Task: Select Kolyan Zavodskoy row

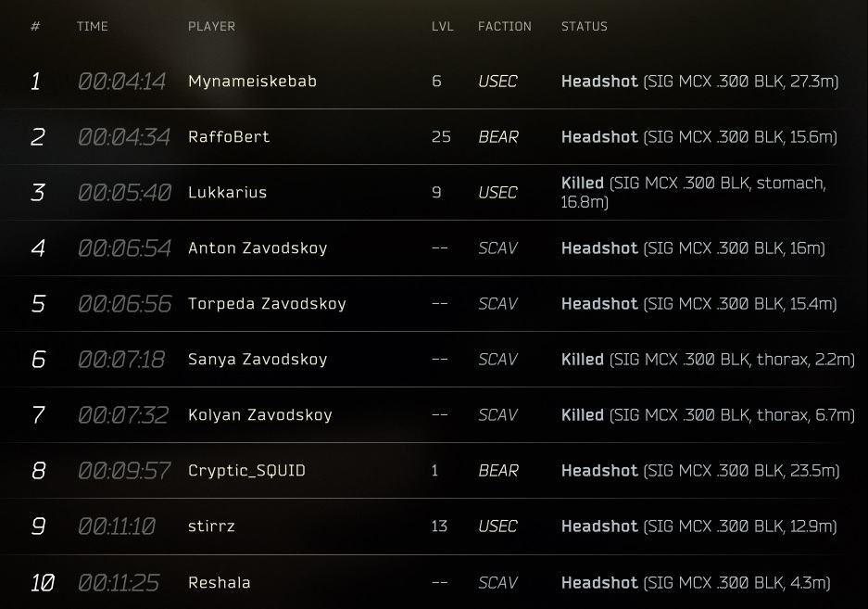Action: (434, 414)
